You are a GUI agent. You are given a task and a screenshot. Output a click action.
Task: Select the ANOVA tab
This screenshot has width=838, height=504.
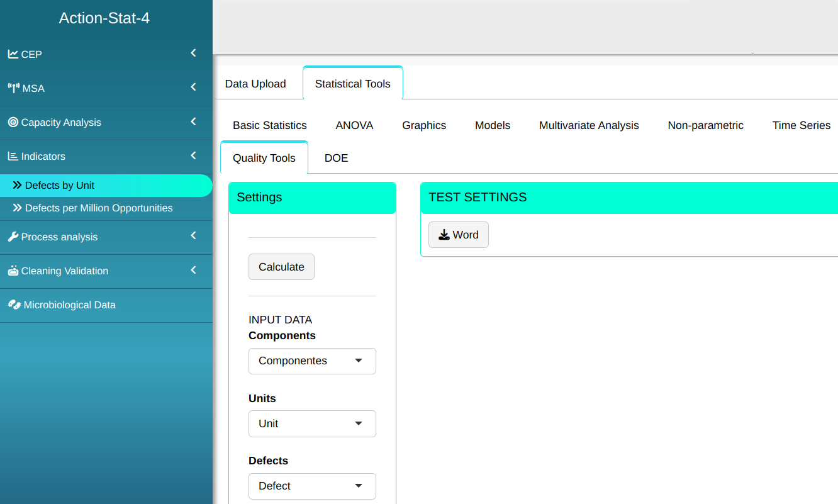pyautogui.click(x=354, y=125)
